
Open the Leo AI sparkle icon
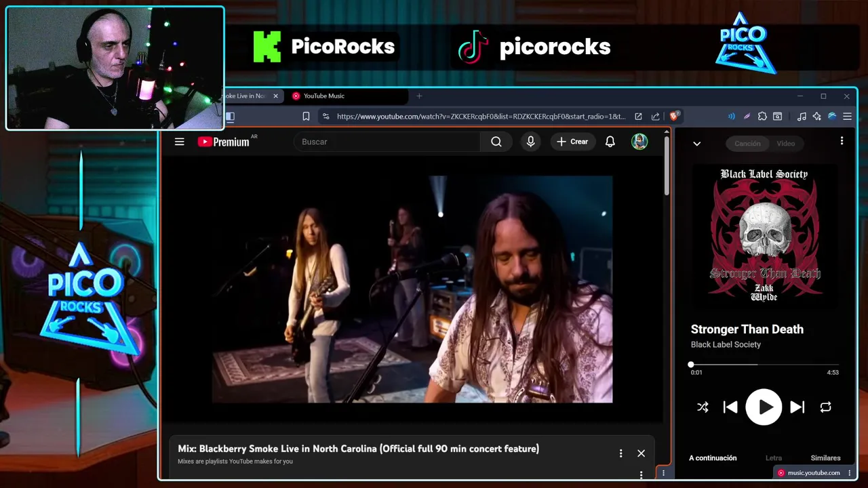click(817, 117)
